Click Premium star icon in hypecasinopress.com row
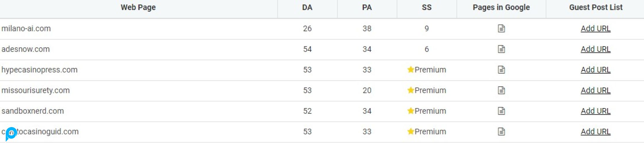The height and width of the screenshot is (146, 644). pyautogui.click(x=410, y=70)
